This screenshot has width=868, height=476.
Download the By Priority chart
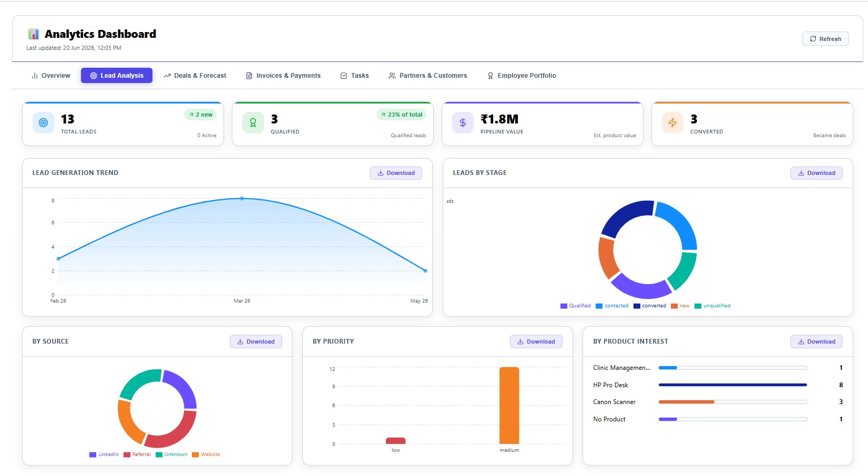(x=536, y=342)
